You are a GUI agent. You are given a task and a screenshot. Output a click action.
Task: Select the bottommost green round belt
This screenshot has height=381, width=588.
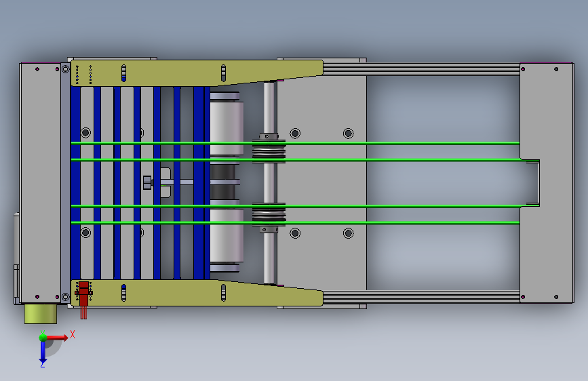tap(295, 223)
